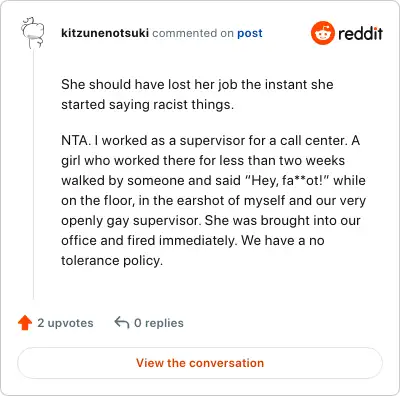This screenshot has width=400, height=396.
Task: Click the line beginning "openly gay supervisor"
Action: (211, 221)
